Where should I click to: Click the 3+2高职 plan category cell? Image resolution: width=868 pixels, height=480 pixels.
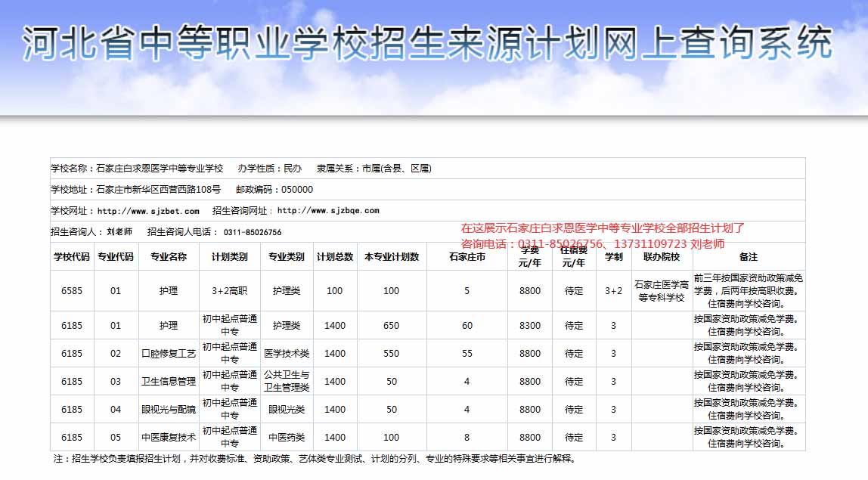[x=229, y=291]
